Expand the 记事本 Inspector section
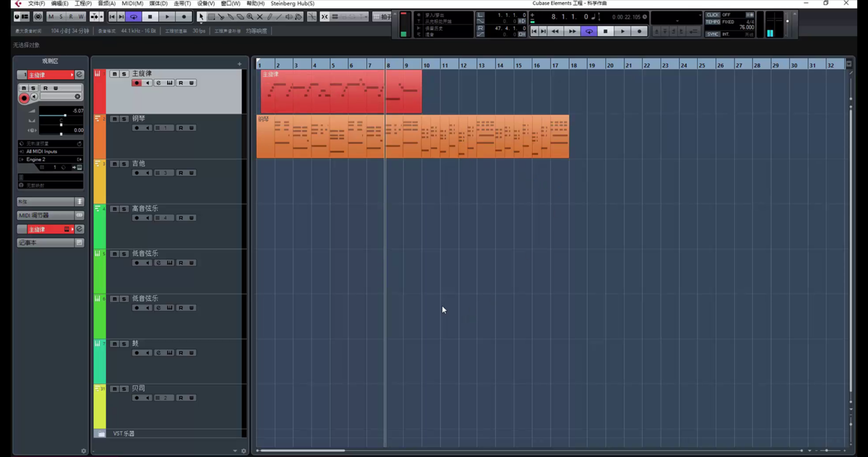 point(50,243)
